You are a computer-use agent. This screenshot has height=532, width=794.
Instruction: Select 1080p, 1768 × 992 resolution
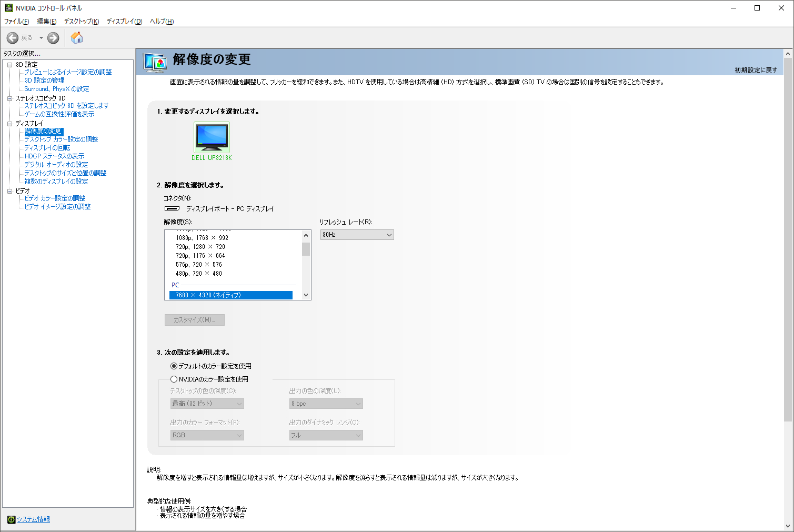pyautogui.click(x=202, y=238)
